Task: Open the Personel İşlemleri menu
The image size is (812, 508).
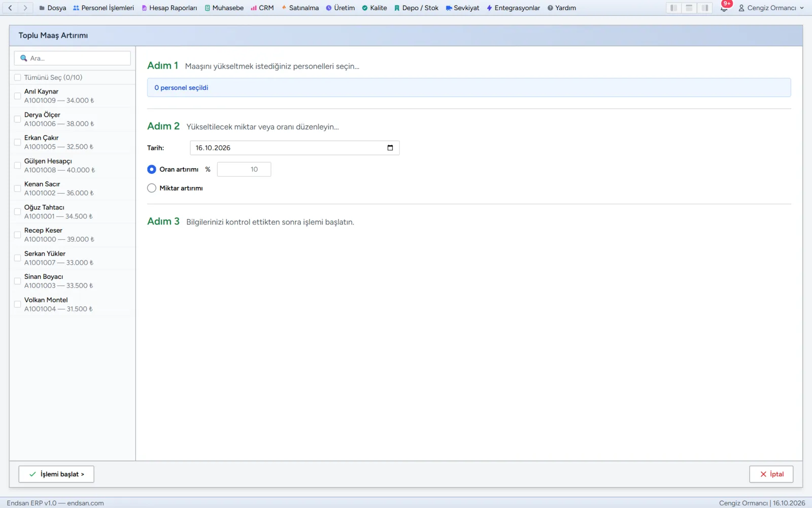Action: tap(104, 8)
